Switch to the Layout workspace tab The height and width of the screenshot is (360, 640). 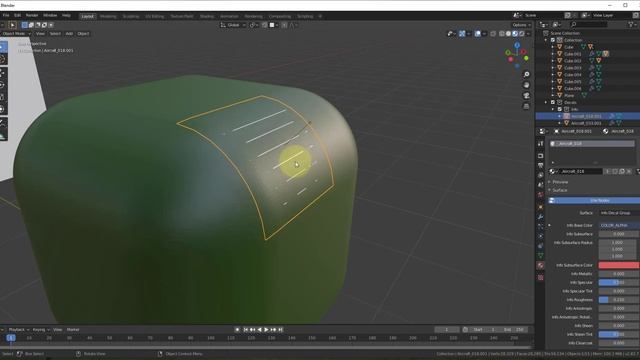(87, 16)
